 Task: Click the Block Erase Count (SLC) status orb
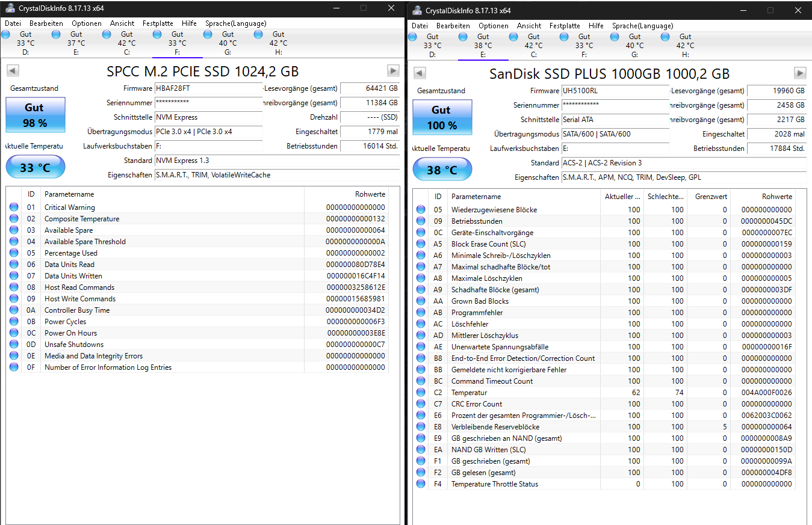421,244
